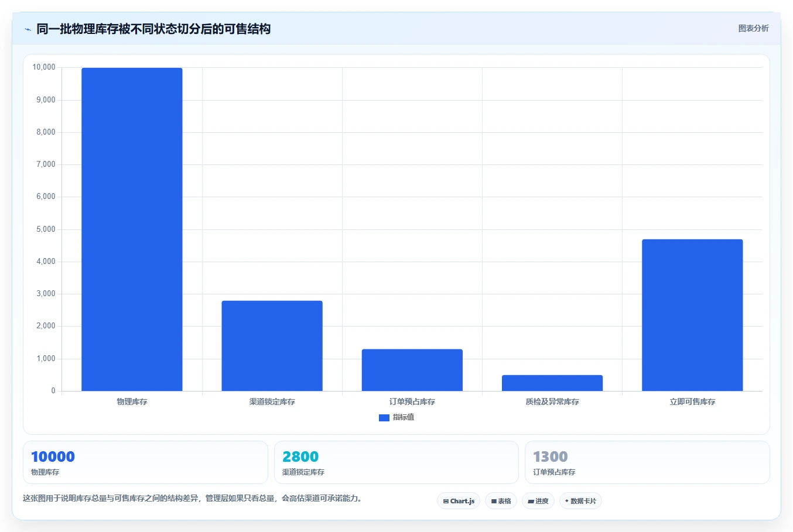
Task: Click the 渠道锁定库存 x-axis label
Action: 272,402
